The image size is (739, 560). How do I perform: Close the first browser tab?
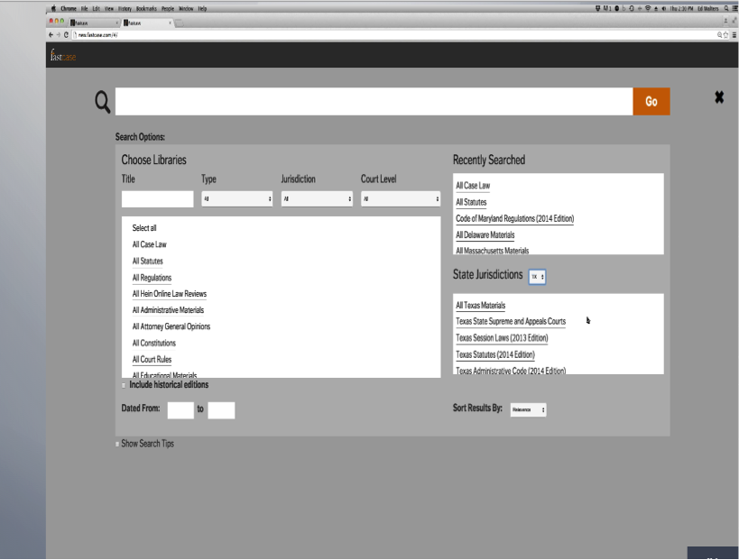tap(117, 23)
